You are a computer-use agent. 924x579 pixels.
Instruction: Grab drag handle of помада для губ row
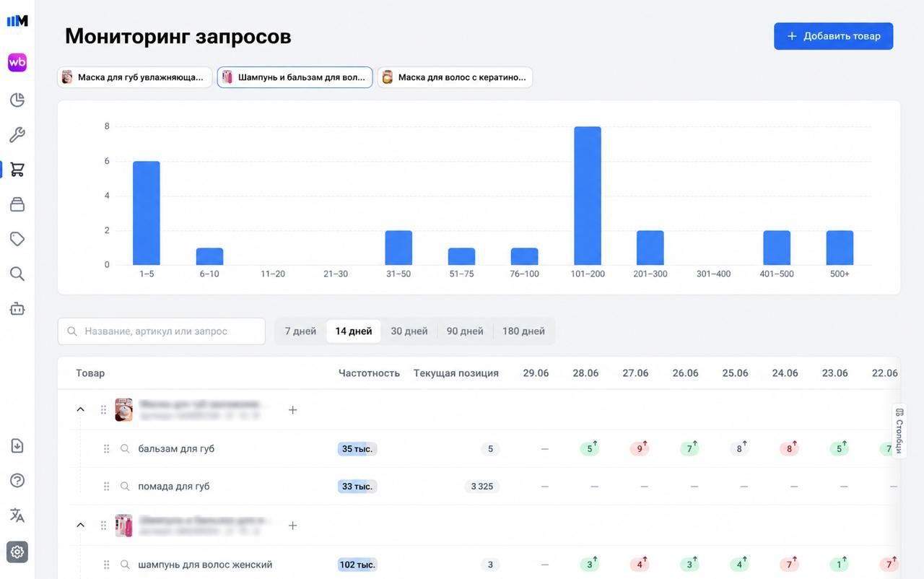[x=106, y=487]
